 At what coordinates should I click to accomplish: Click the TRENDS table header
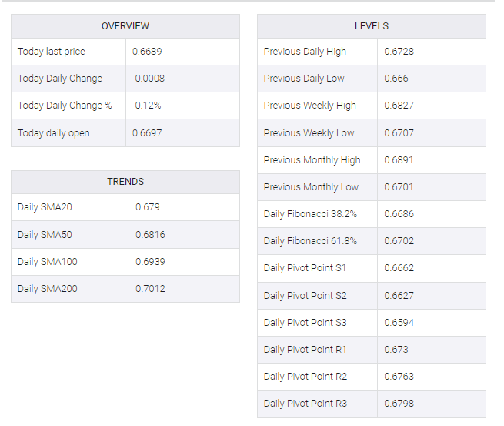(125, 182)
